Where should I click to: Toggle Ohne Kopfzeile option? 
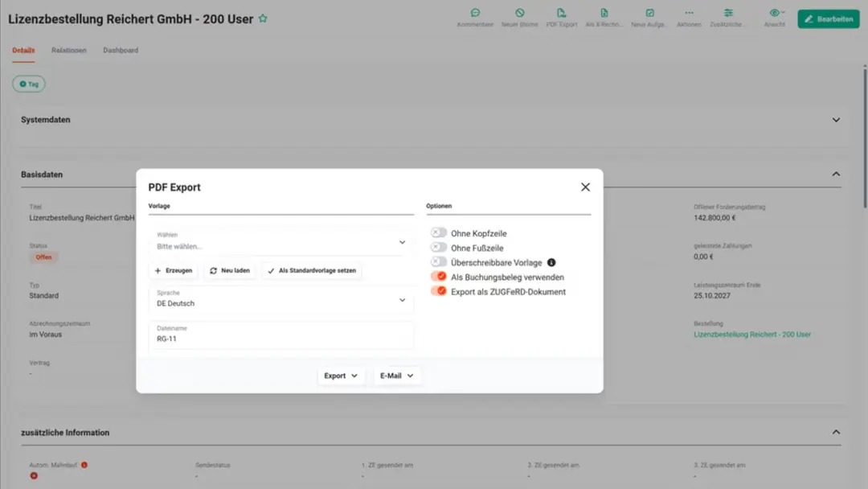click(x=439, y=233)
